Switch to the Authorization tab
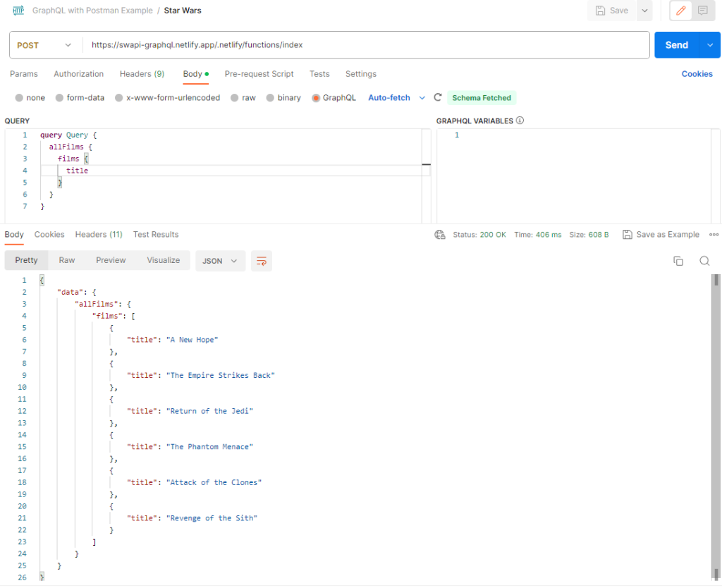Viewport: 722px width, 588px height. pyautogui.click(x=78, y=74)
